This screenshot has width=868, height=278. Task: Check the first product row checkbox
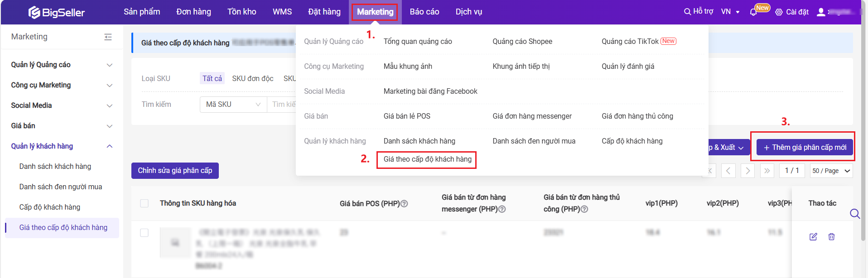(145, 233)
